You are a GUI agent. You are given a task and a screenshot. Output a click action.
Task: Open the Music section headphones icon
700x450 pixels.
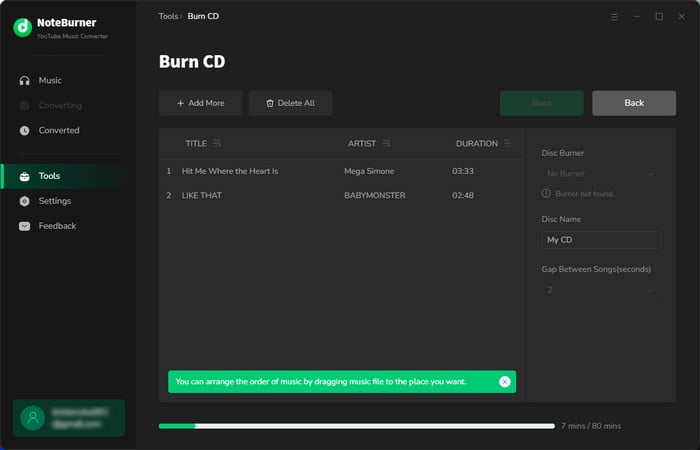[25, 80]
